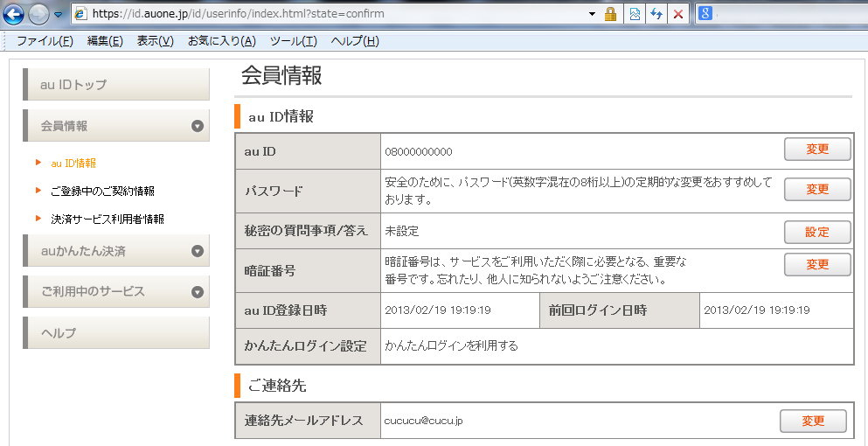Open the ツール(T) menu
Screen dimensions: 868x446
pyautogui.click(x=294, y=41)
